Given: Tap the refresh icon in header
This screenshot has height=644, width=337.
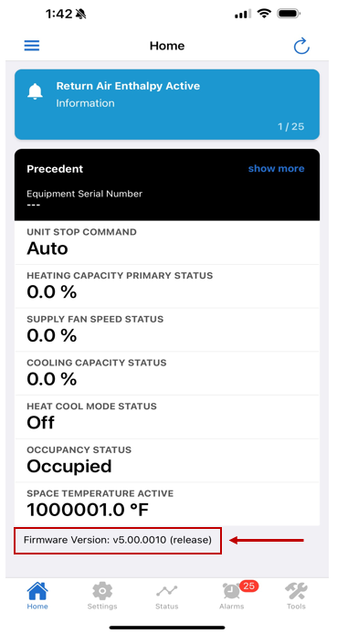Looking at the screenshot, I should pos(301,46).
